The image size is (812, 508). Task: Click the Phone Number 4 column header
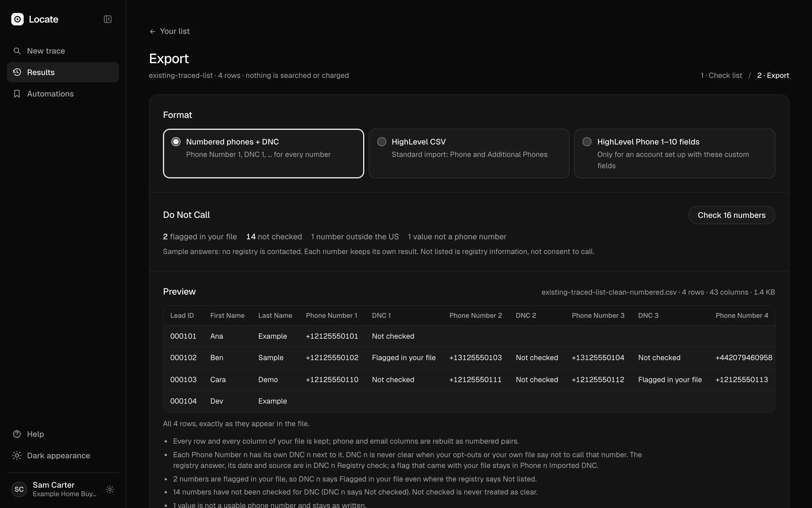click(x=742, y=316)
